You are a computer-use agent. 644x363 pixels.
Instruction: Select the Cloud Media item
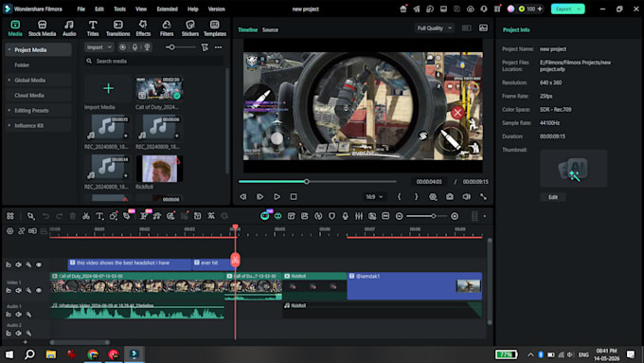29,96
